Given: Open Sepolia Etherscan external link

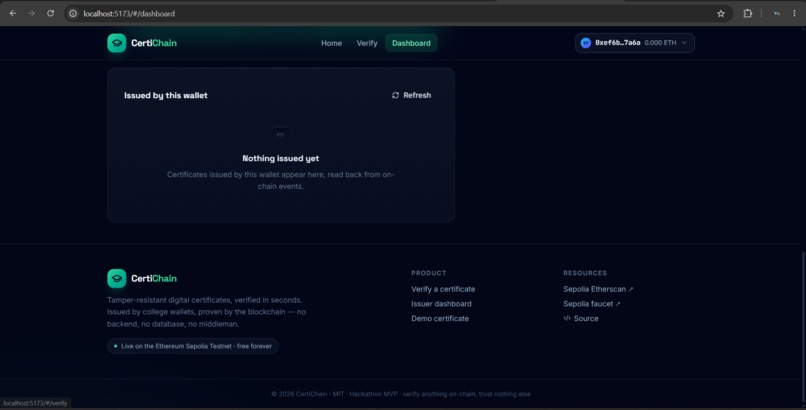Looking at the screenshot, I should click(598, 289).
